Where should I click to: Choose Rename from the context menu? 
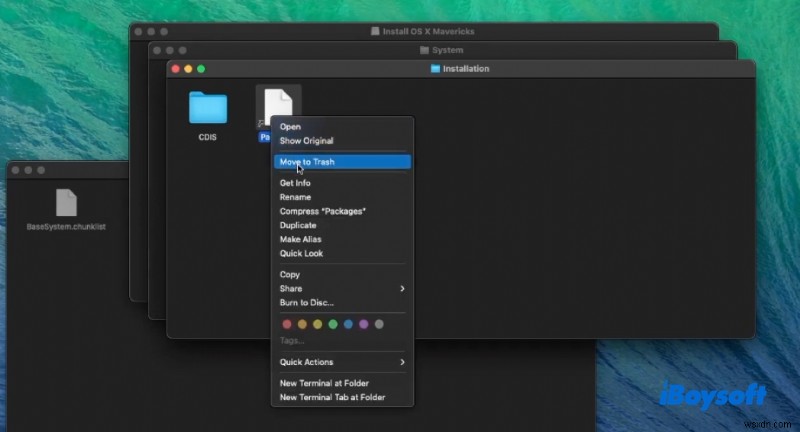342,197
